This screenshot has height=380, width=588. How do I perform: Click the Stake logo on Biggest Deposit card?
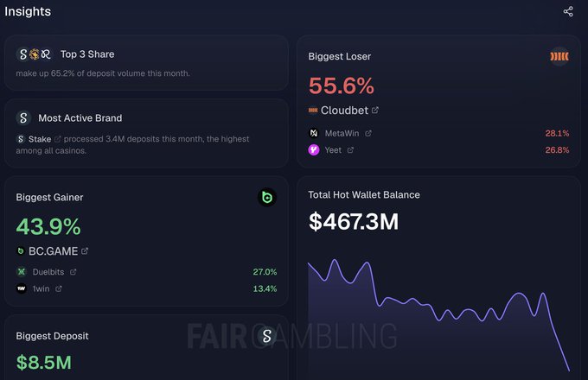click(x=267, y=336)
